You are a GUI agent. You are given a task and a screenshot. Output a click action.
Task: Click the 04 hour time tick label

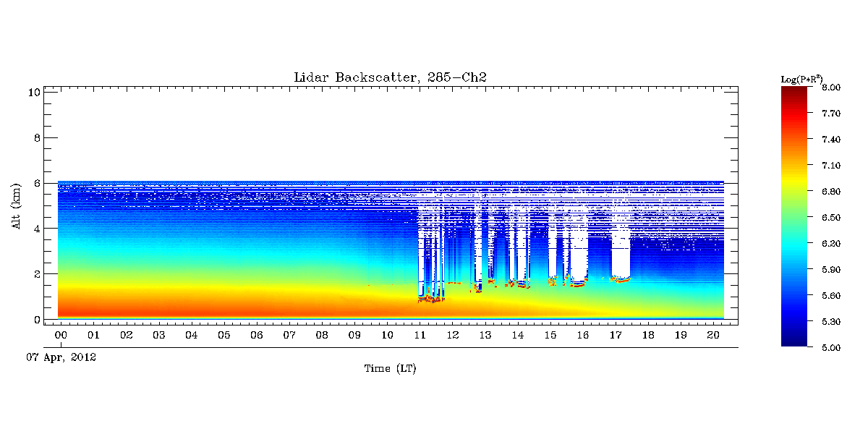(x=191, y=336)
